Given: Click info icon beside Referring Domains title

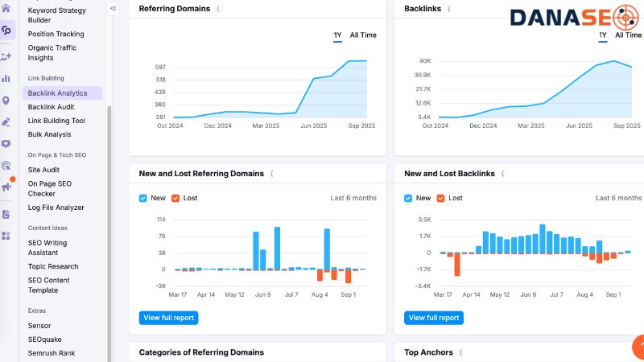Looking at the screenshot, I should tap(218, 9).
